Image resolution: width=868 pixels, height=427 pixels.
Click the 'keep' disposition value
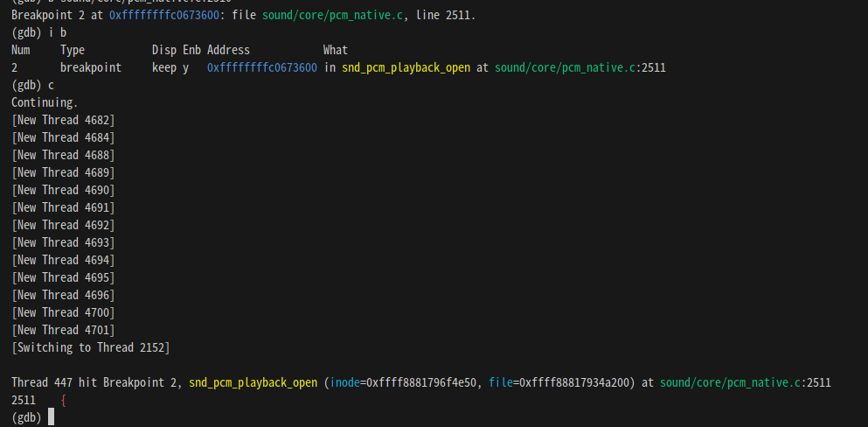click(164, 68)
